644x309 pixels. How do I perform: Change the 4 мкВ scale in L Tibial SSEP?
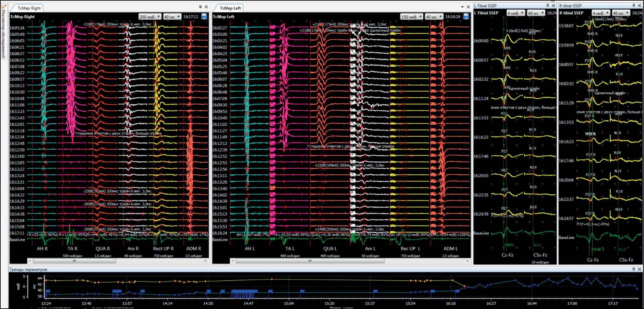tap(516, 13)
